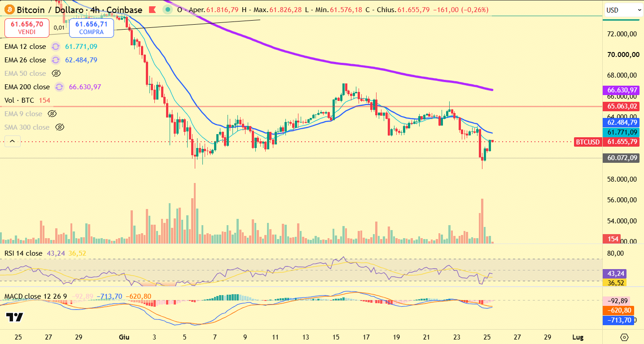This screenshot has width=644, height=344.
Task: Click the 0,01 spread value
Action: click(59, 28)
